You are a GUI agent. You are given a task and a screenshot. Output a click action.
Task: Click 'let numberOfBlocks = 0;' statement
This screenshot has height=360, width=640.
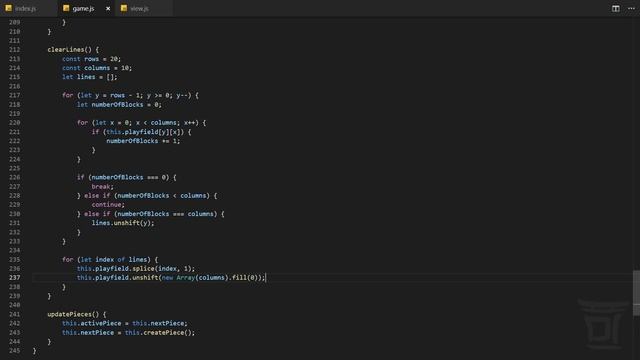pos(119,104)
